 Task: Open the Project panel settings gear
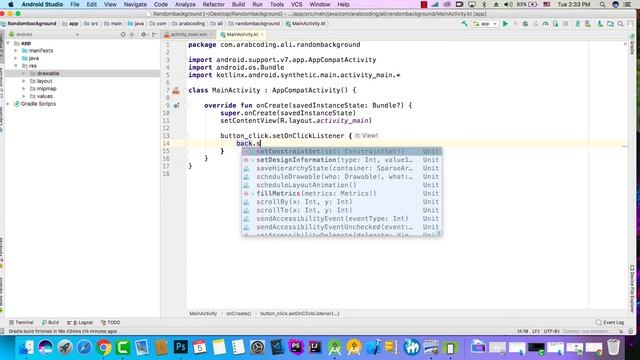click(144, 35)
